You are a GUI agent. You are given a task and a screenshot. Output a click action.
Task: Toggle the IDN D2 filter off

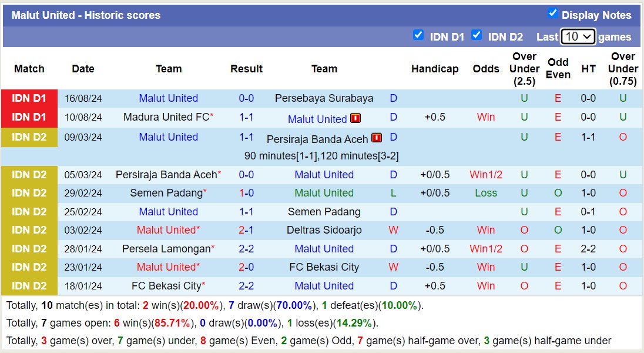(x=477, y=35)
